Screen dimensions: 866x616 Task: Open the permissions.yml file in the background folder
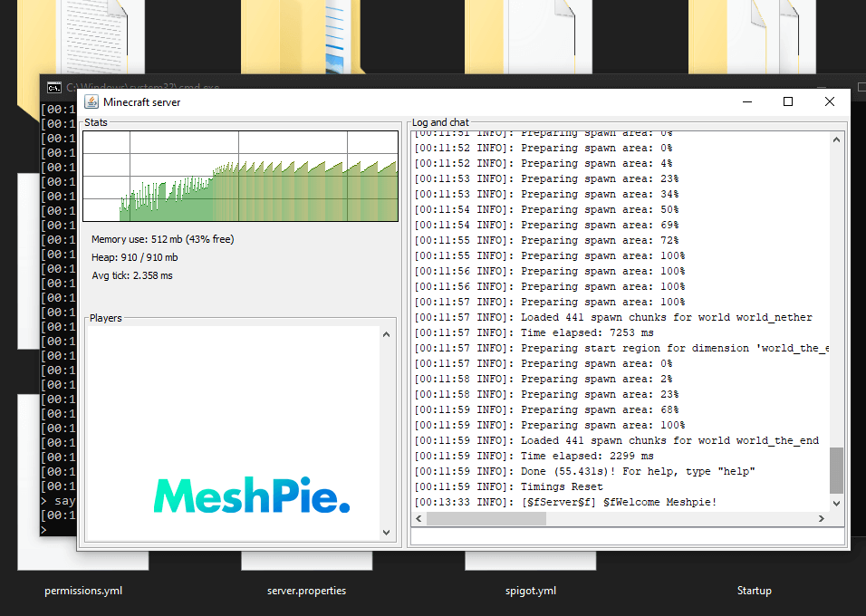(83, 591)
